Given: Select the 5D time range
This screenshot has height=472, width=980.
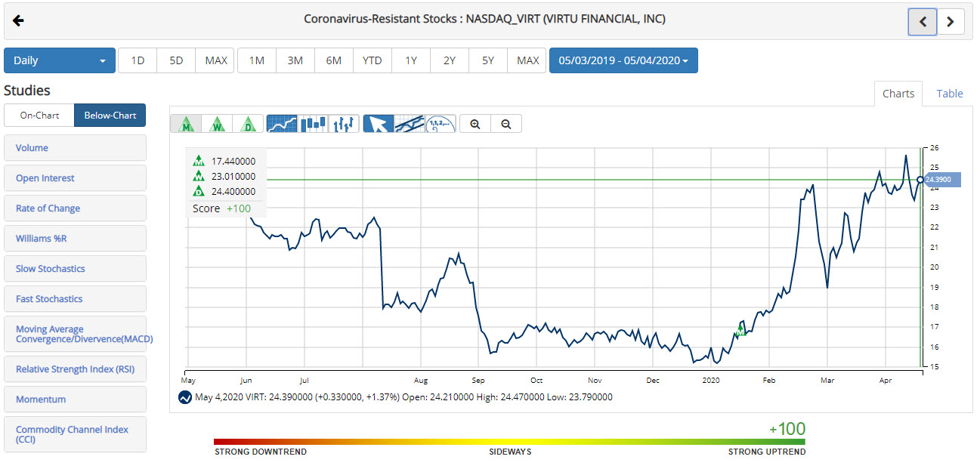Looking at the screenshot, I should click(176, 60).
